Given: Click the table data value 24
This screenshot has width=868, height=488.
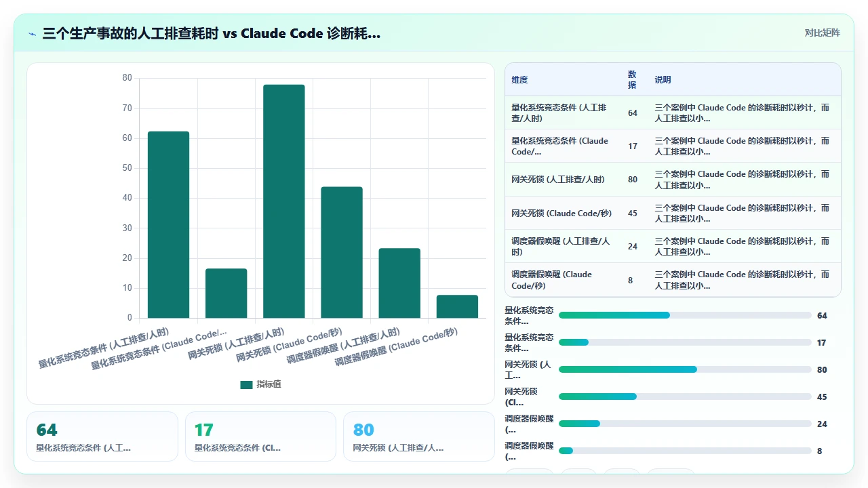Looking at the screenshot, I should (632, 247).
